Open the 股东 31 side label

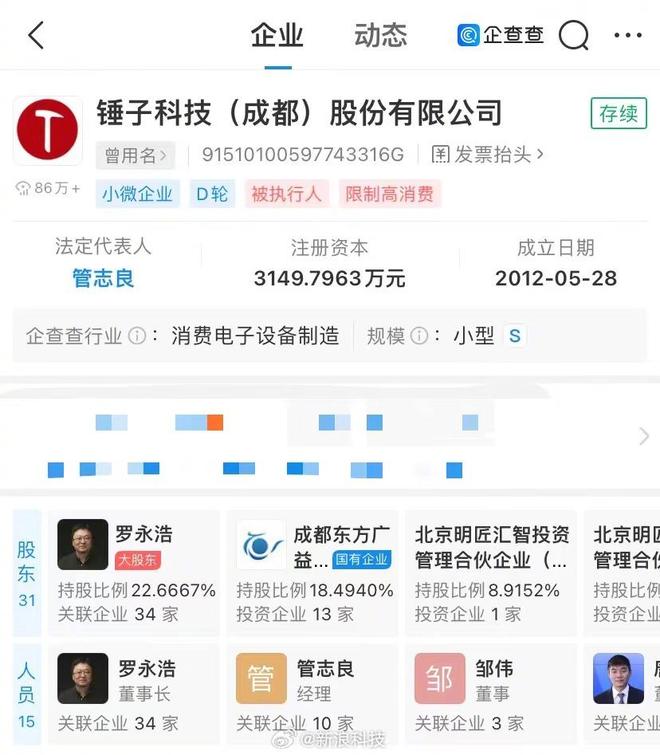pos(26,573)
